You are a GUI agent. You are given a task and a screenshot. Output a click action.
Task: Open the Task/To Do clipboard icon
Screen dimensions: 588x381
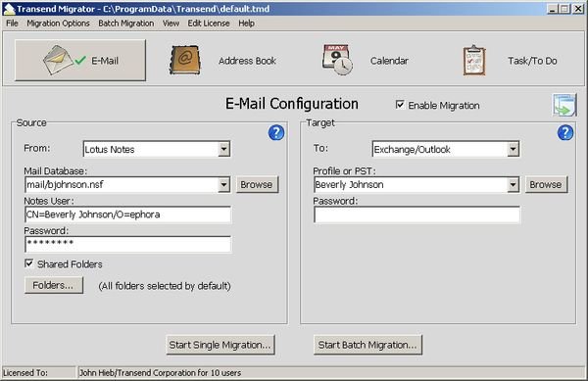pos(474,61)
